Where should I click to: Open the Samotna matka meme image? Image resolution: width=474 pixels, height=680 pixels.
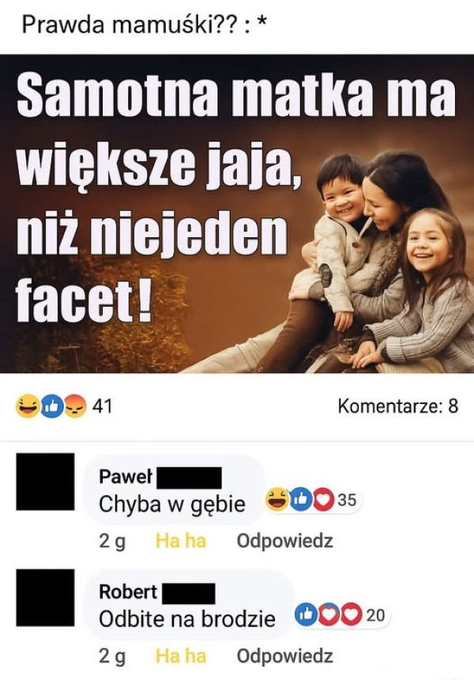coord(237,213)
